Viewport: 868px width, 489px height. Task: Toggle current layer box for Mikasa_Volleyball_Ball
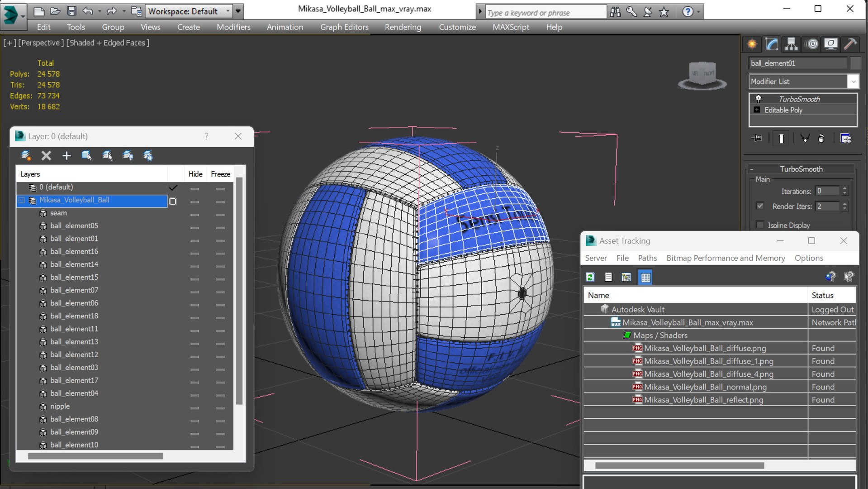pos(173,201)
